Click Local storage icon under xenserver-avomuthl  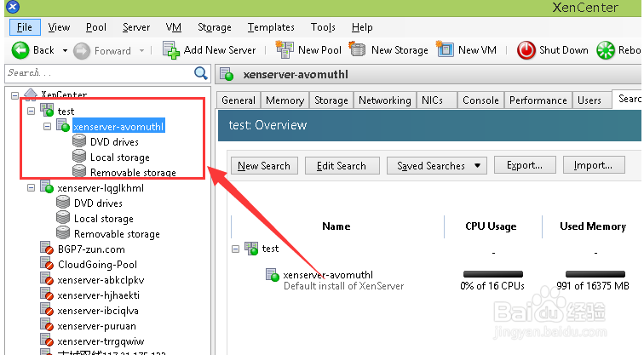point(79,157)
